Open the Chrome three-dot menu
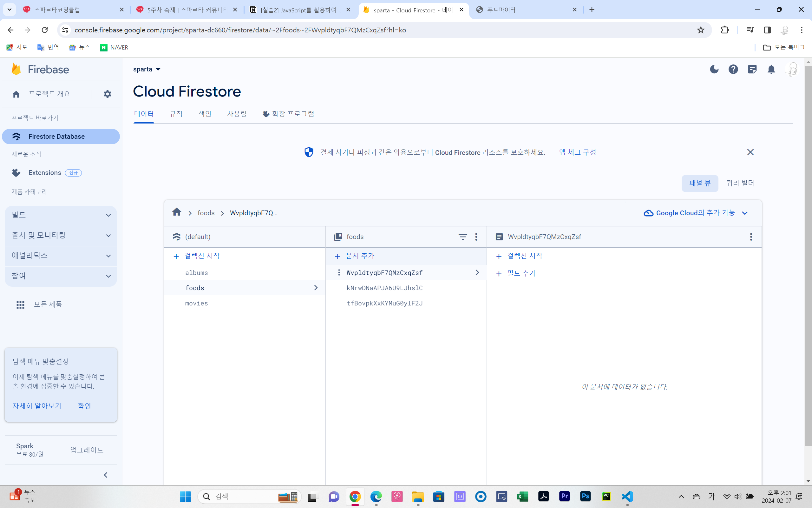This screenshot has height=508, width=812. [802, 30]
